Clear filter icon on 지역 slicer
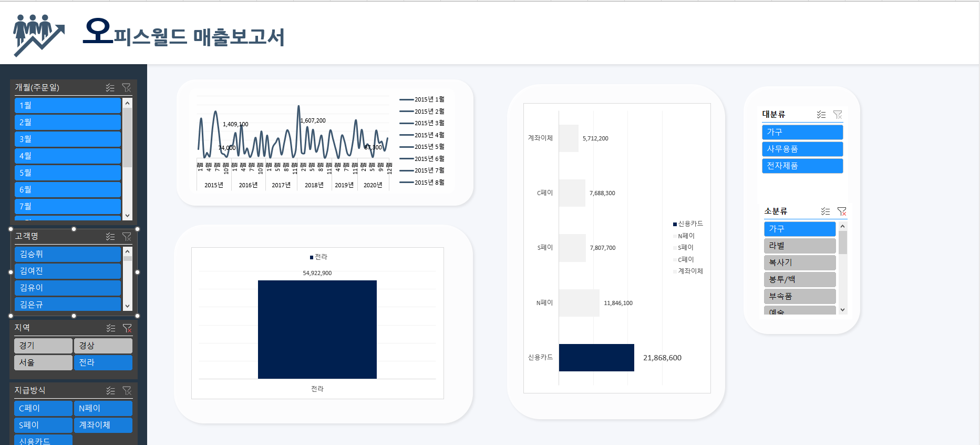Screen dimensions: 980x445 pyautogui.click(x=127, y=328)
